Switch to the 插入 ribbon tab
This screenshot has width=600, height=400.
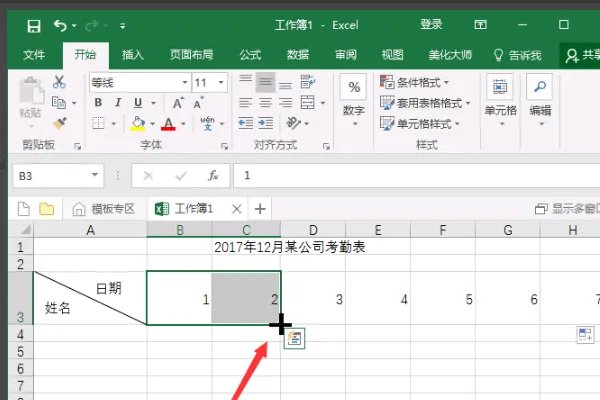coord(133,55)
